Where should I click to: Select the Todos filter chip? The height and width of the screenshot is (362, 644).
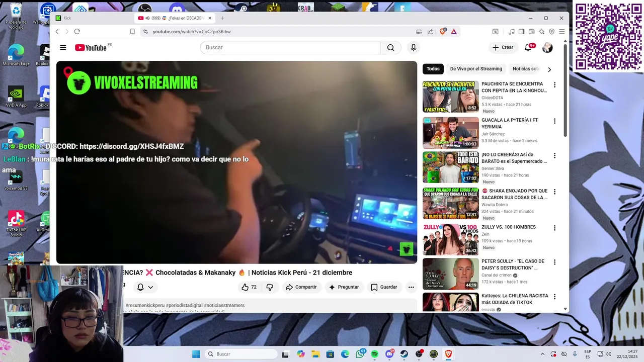[433, 69]
